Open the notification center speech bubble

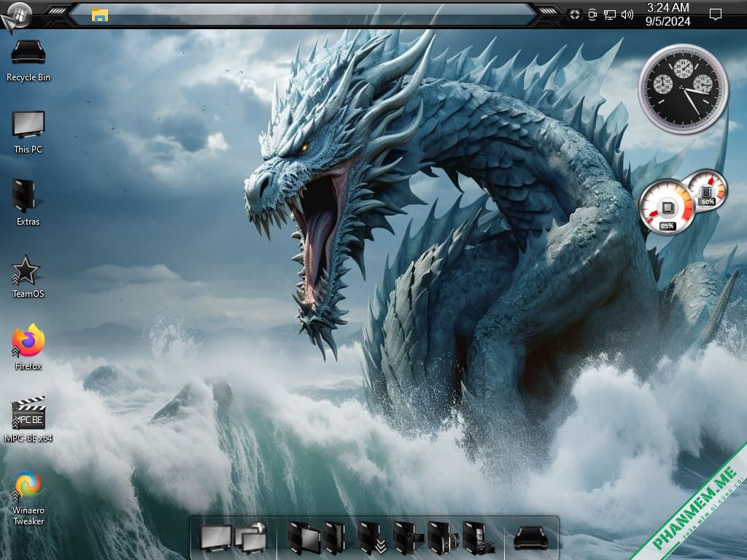[715, 15]
